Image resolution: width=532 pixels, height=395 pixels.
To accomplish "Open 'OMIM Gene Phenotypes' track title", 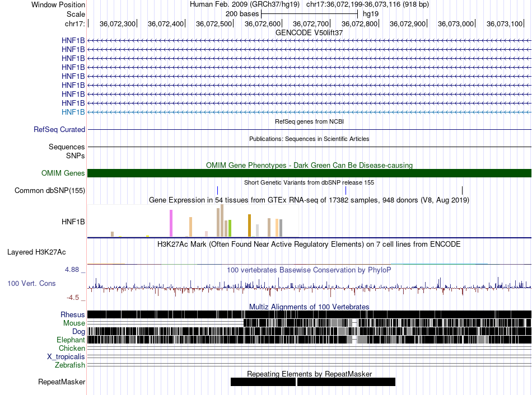I will 310,165.
